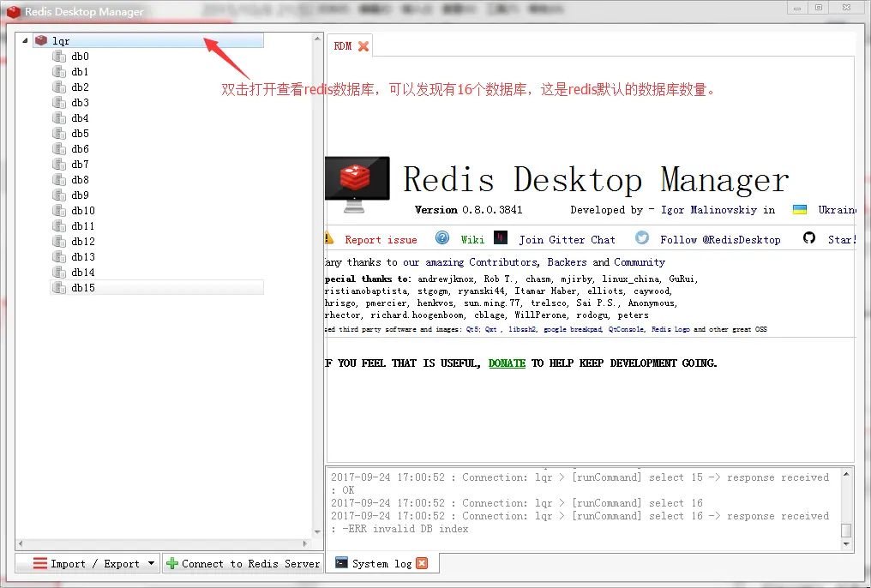
Task: Click the system log scrollbar down arrow
Action: [x=846, y=544]
